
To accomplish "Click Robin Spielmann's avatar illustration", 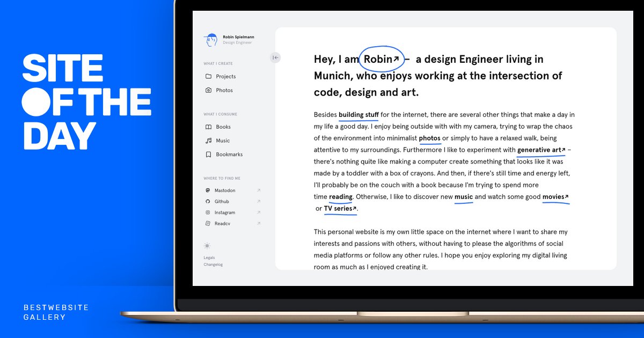I will (x=210, y=39).
